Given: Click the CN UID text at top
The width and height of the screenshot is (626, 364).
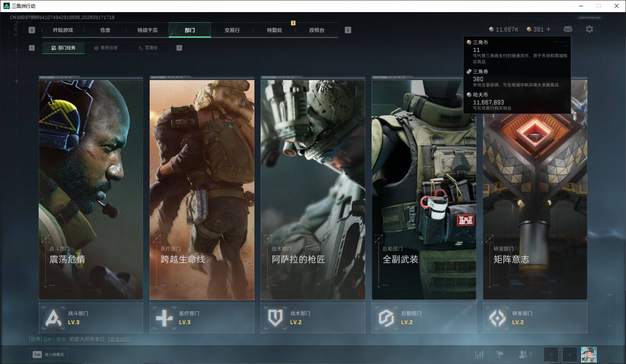Looking at the screenshot, I should coord(62,18).
